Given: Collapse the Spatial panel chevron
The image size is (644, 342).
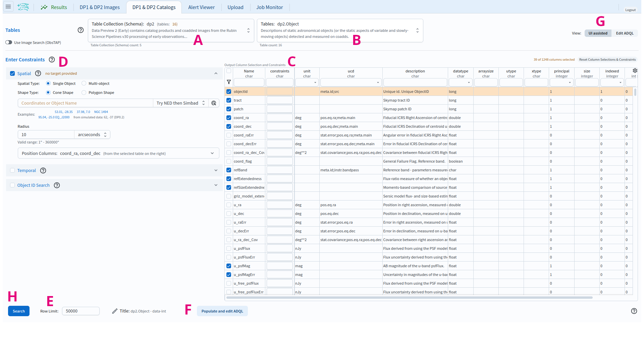Looking at the screenshot, I should pos(216,73).
